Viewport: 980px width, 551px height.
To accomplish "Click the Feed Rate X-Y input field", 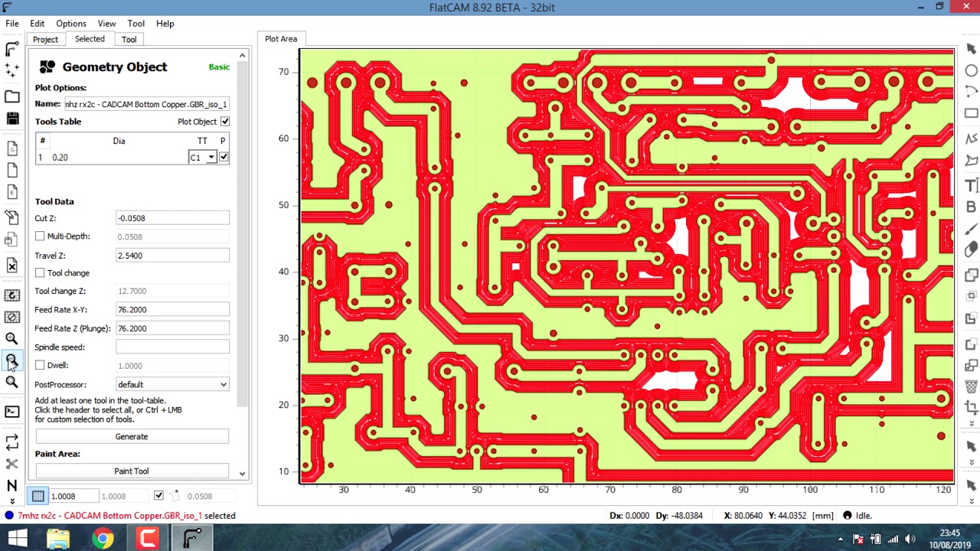I will tap(172, 310).
